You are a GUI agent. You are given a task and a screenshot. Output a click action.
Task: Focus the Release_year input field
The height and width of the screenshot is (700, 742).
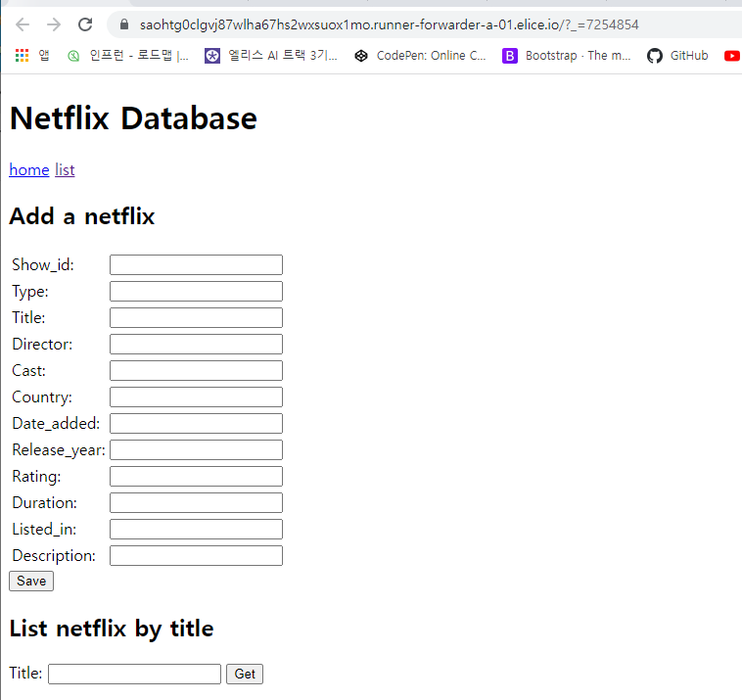tap(197, 450)
